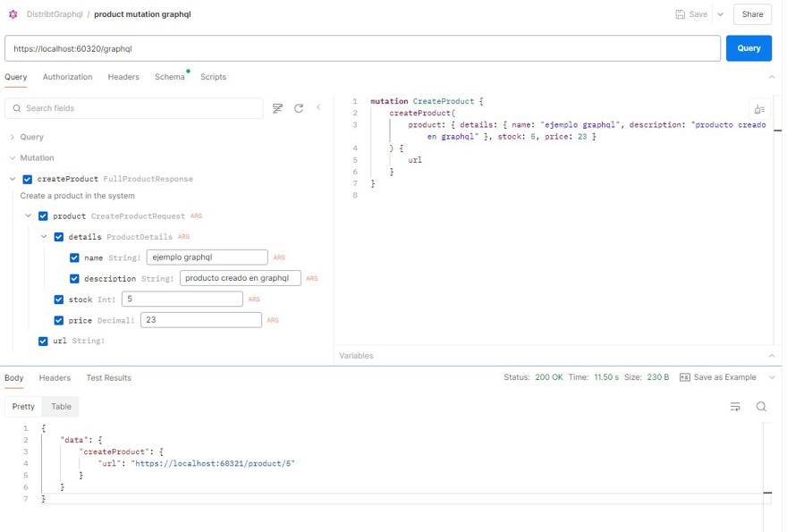Click 'mutation CreateProduct' in the query editor
787x532 pixels.
coord(422,101)
